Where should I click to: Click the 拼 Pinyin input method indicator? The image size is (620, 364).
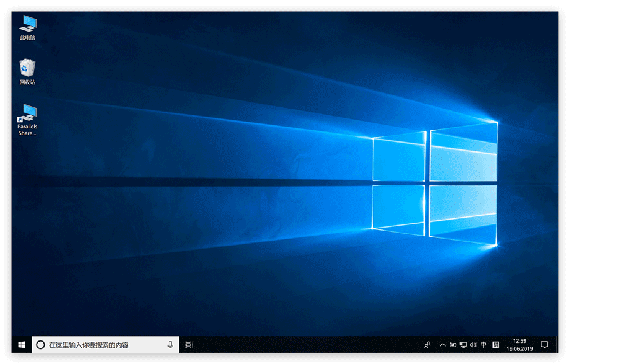point(496,345)
